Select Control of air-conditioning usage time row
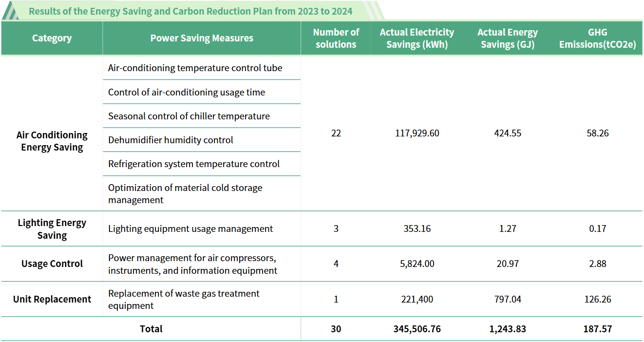The image size is (644, 342). pyautogui.click(x=187, y=92)
